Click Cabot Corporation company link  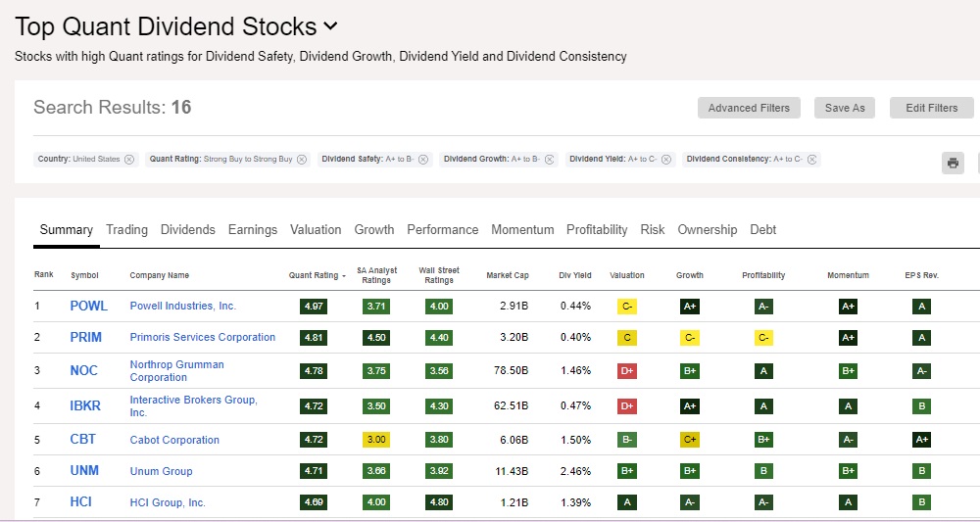[174, 440]
